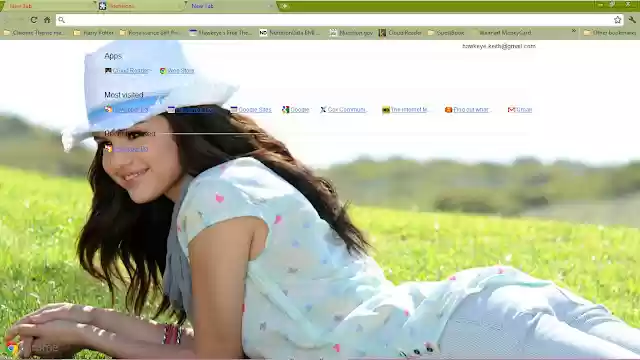Open the NutritionData BMI bookmark

click(290, 33)
